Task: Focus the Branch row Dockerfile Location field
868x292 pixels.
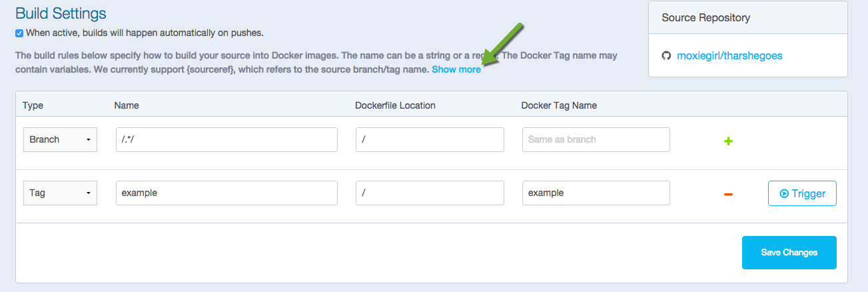Action: [430, 140]
